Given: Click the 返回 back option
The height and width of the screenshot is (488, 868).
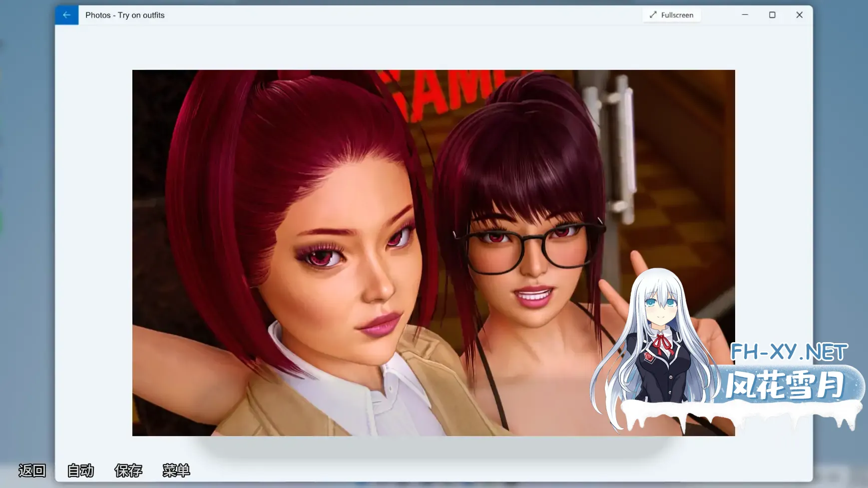Looking at the screenshot, I should [x=32, y=470].
